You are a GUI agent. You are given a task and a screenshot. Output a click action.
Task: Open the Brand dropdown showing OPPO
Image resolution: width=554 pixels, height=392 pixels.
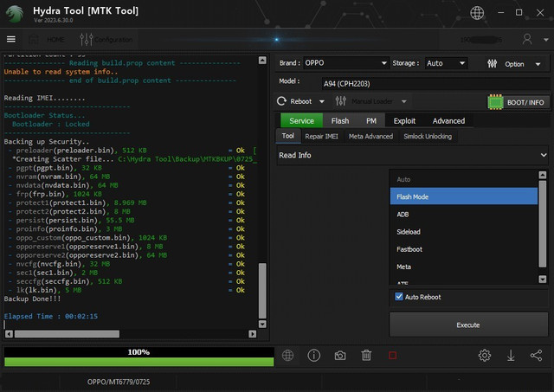345,63
